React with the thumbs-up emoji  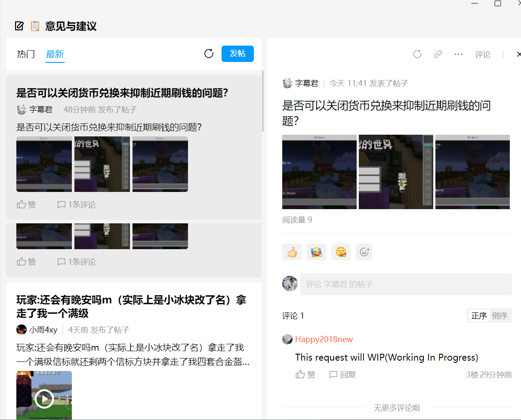point(291,252)
